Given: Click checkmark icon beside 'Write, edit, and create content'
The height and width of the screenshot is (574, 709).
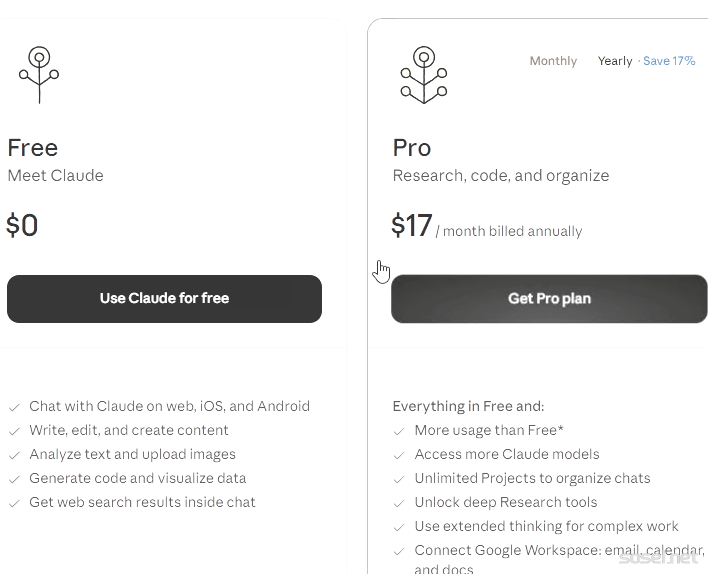Looking at the screenshot, I should tap(14, 431).
